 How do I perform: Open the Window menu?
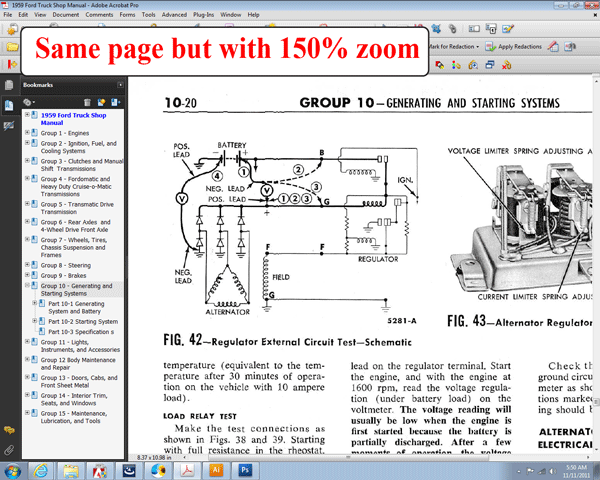coord(230,15)
